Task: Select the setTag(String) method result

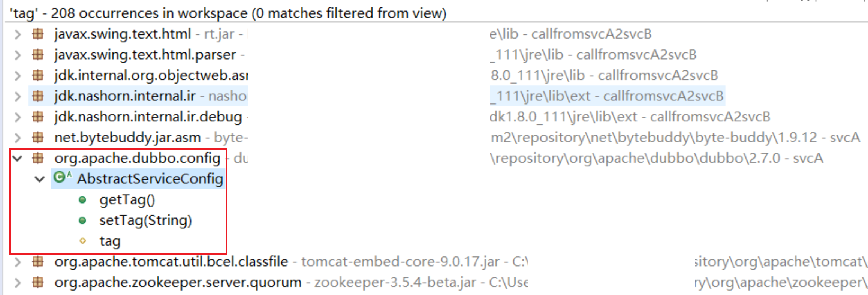Action: pyautogui.click(x=145, y=220)
